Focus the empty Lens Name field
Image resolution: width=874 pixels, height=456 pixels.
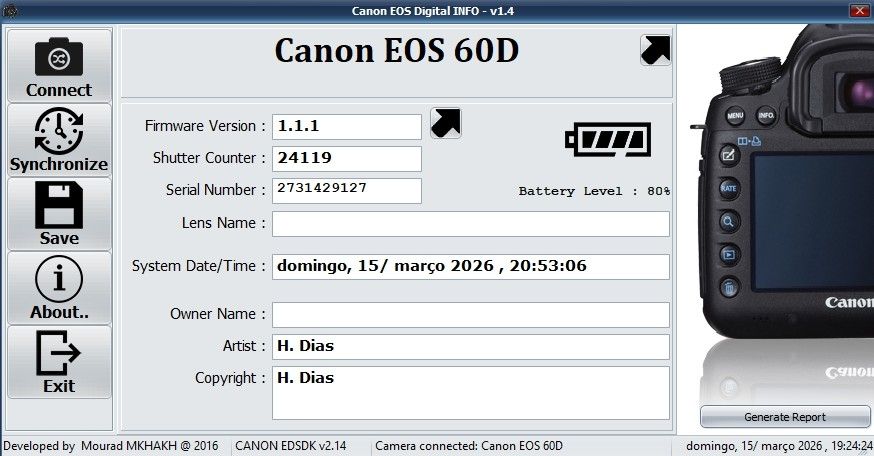tap(471, 224)
